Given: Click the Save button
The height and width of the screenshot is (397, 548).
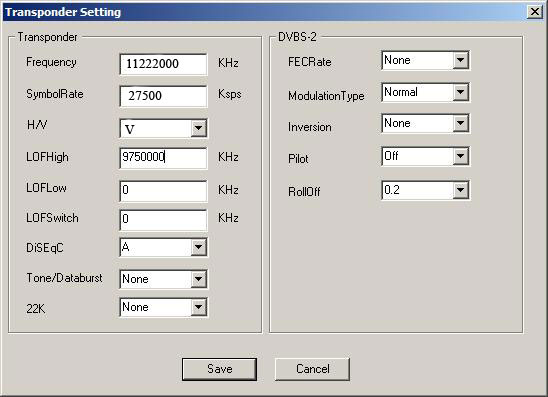Looking at the screenshot, I should pos(219,369).
